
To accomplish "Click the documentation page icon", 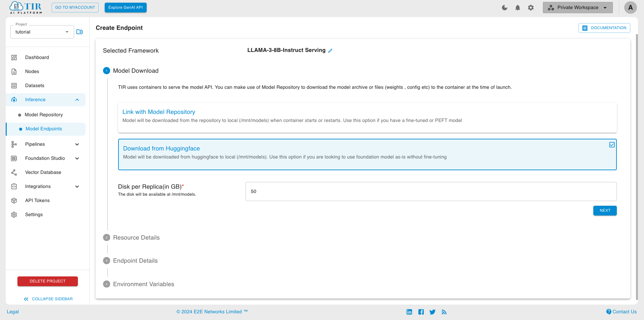I will coord(585,28).
